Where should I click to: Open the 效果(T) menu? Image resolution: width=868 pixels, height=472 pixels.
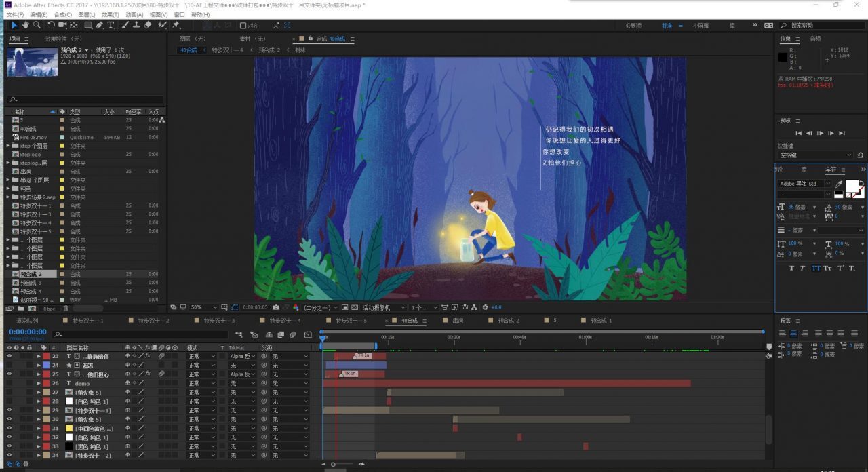tap(110, 14)
